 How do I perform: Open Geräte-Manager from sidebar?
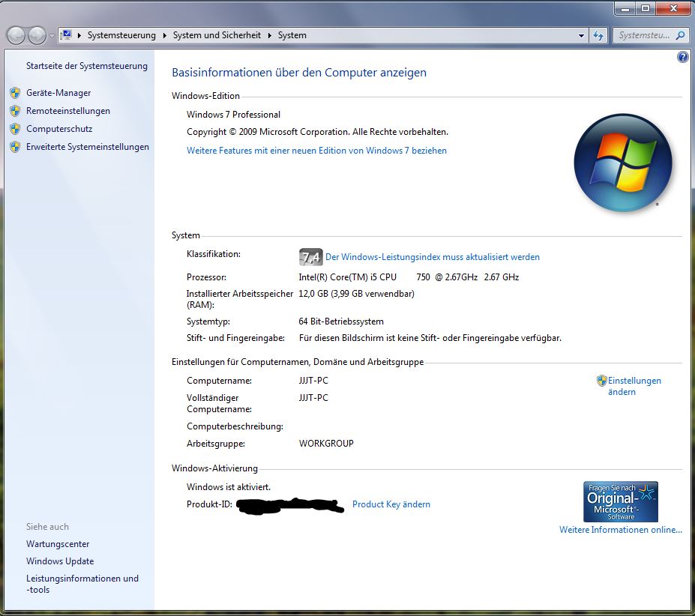pyautogui.click(x=58, y=93)
